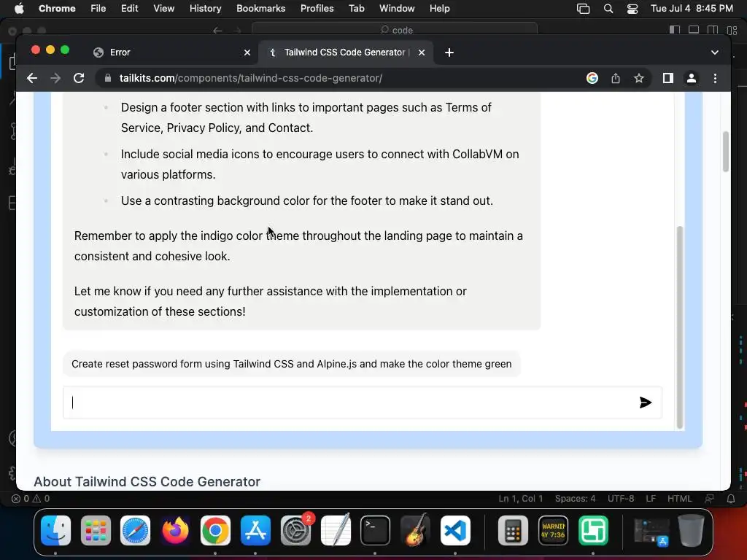Open Safari from the Dock
This screenshot has height=560, width=747.
pyautogui.click(x=135, y=531)
